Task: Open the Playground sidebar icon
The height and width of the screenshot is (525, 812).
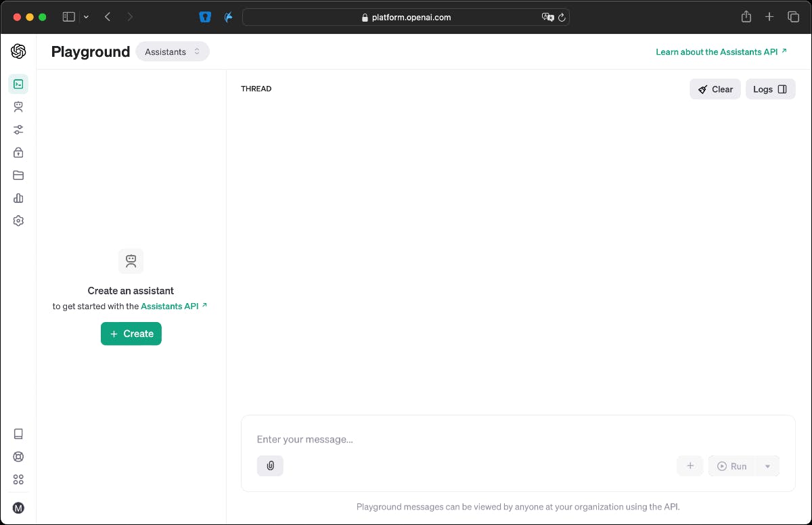Action: coord(18,84)
